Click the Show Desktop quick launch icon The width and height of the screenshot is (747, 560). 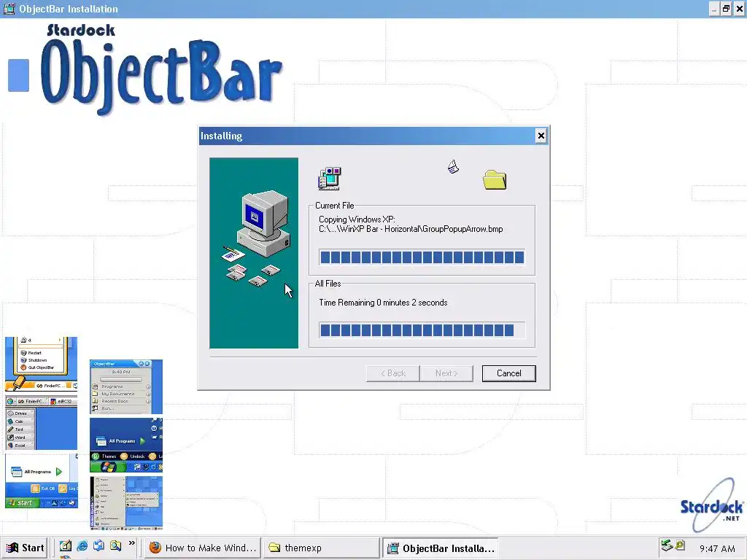65,545
